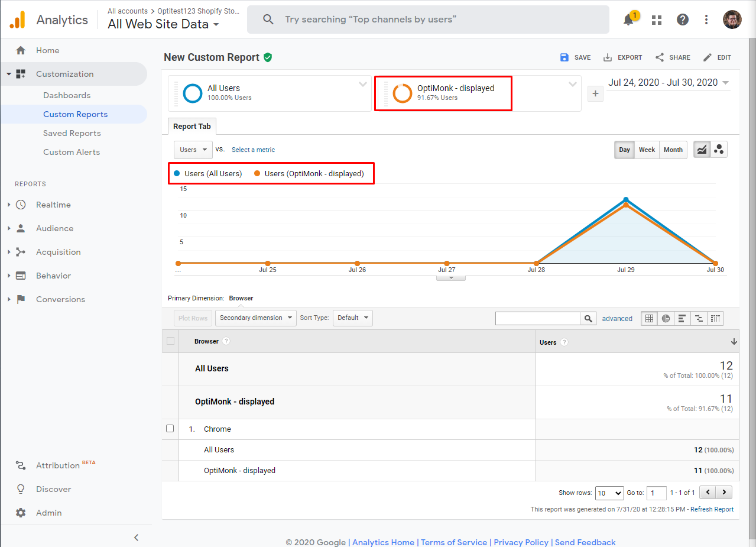This screenshot has width=756, height=547.
Task: Expand the All Users segment chevron
Action: 363,84
